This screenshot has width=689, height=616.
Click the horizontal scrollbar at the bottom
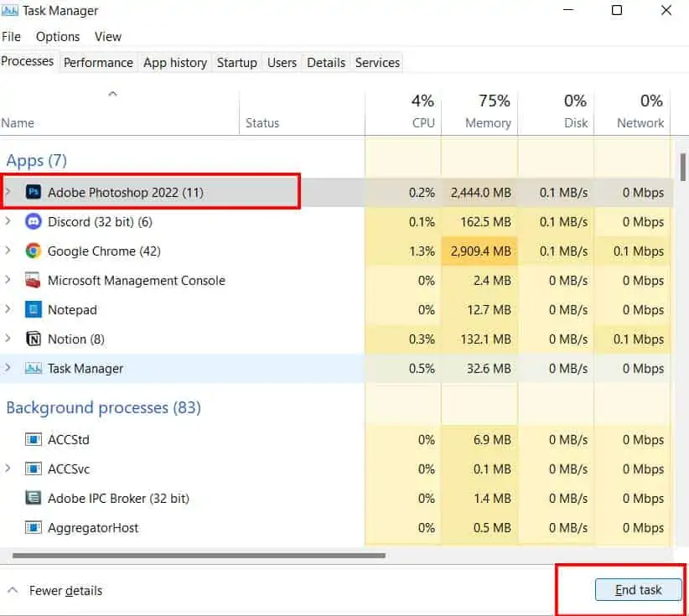199,556
